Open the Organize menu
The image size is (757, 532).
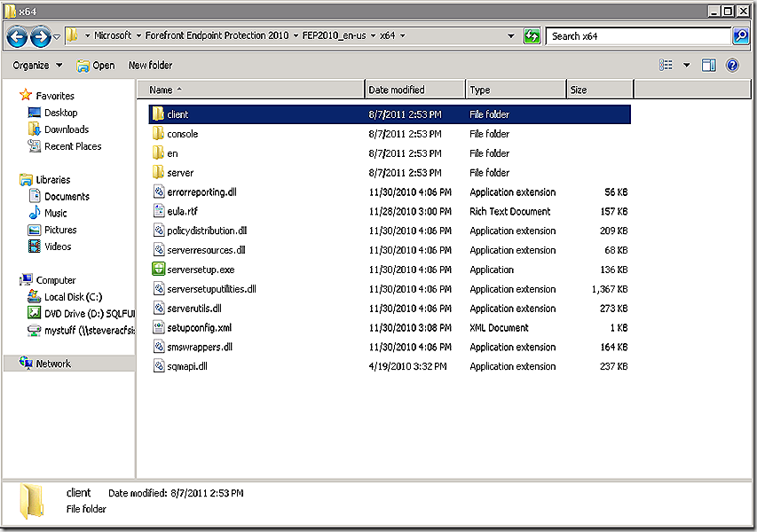pyautogui.click(x=37, y=65)
